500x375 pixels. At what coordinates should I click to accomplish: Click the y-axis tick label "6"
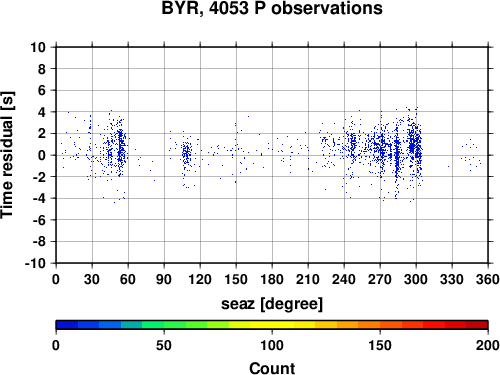click(42, 90)
